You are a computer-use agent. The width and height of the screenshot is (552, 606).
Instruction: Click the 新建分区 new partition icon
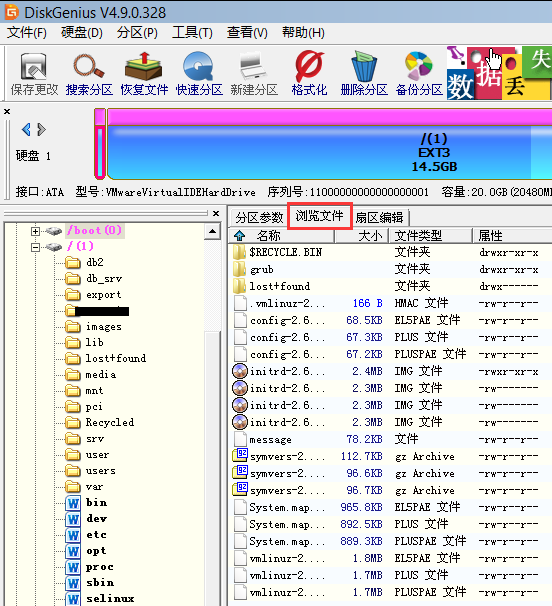[x=254, y=74]
